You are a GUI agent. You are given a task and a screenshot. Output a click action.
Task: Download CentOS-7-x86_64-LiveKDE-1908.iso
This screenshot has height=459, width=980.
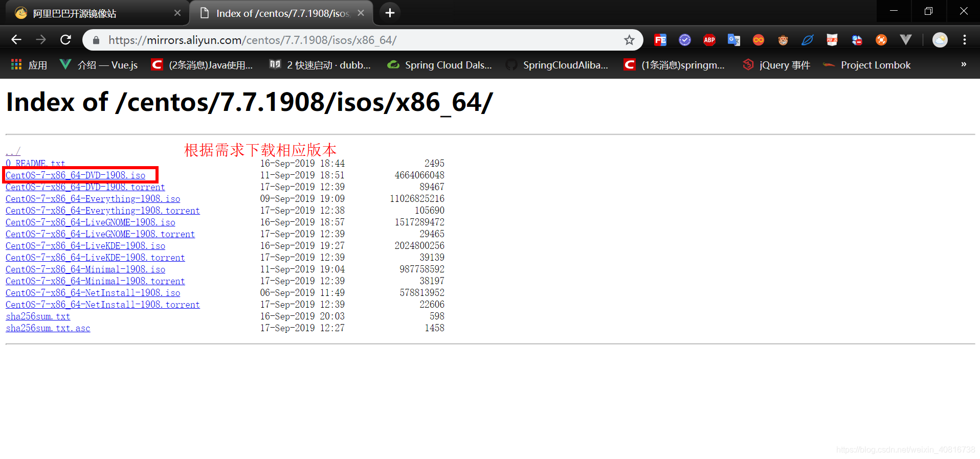click(x=85, y=246)
